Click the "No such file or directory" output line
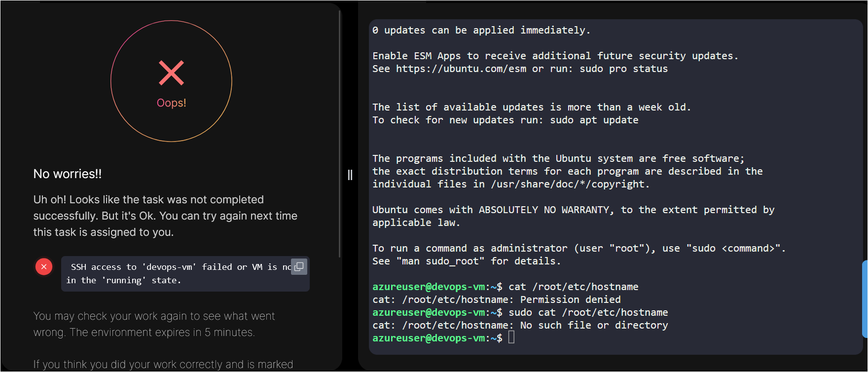 (x=520, y=325)
